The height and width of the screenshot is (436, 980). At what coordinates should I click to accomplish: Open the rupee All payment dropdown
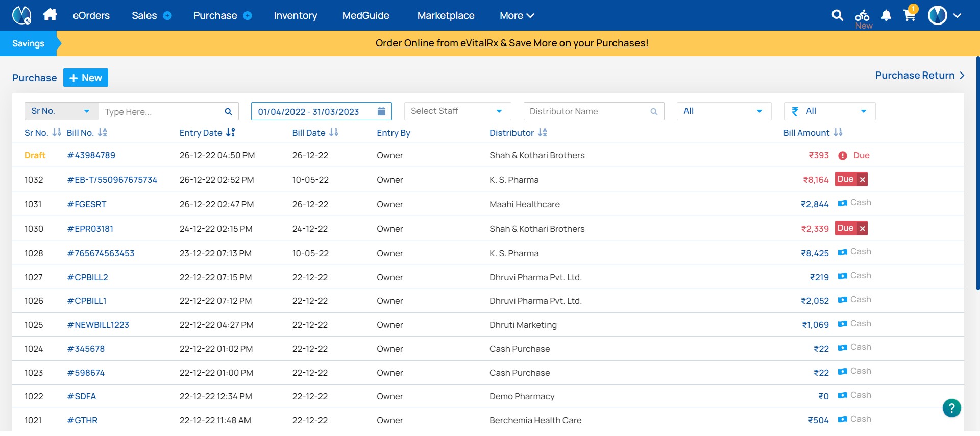coord(829,111)
